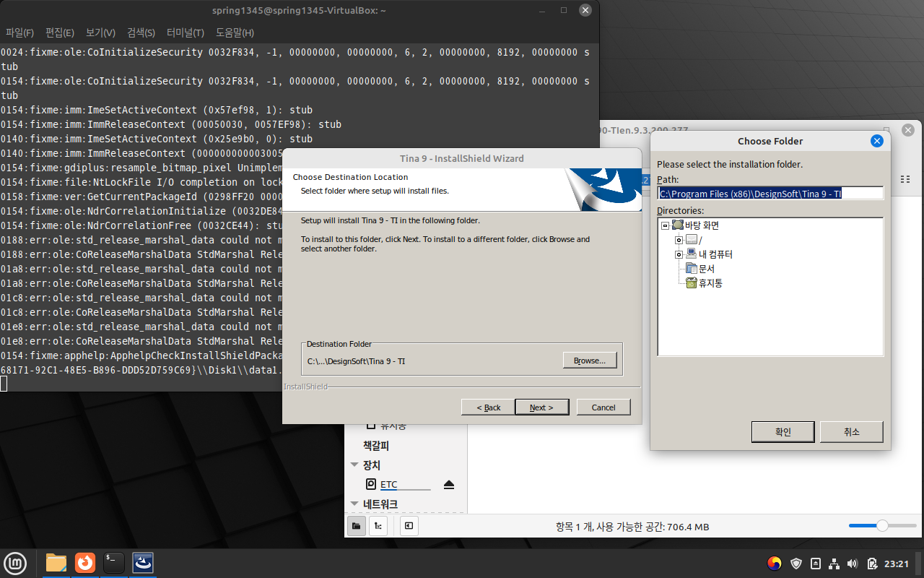Dismiss Choose Folder with the 취소 button
924x578 pixels.
pyautogui.click(x=852, y=432)
